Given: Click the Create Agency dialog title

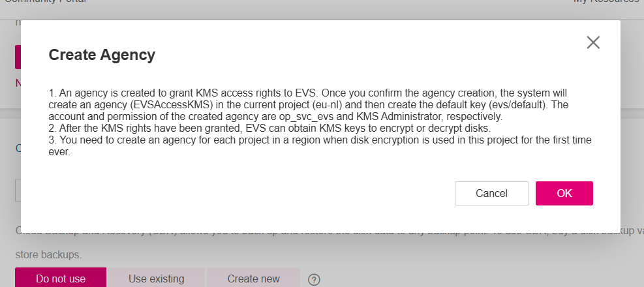Looking at the screenshot, I should pos(102,55).
